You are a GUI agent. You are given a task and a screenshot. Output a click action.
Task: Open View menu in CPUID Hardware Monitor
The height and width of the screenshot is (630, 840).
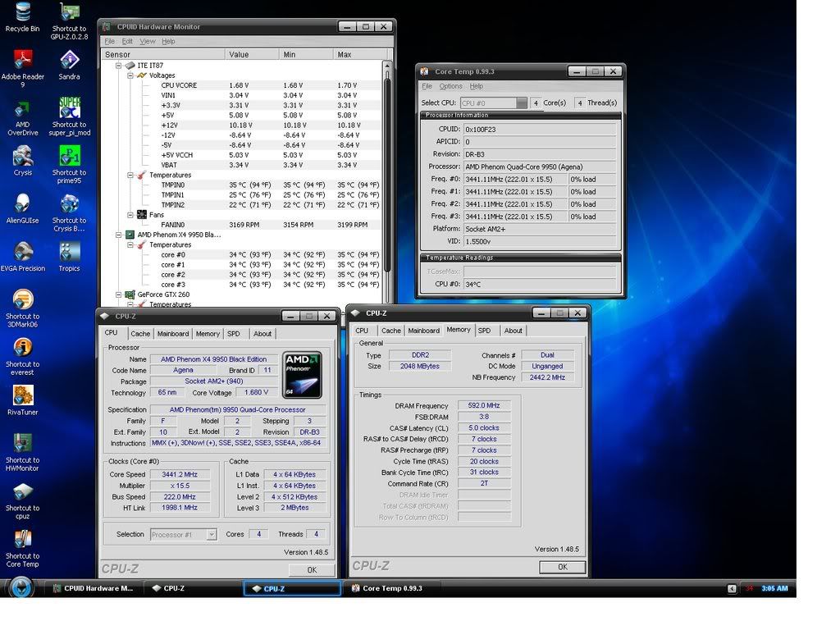tap(148, 41)
